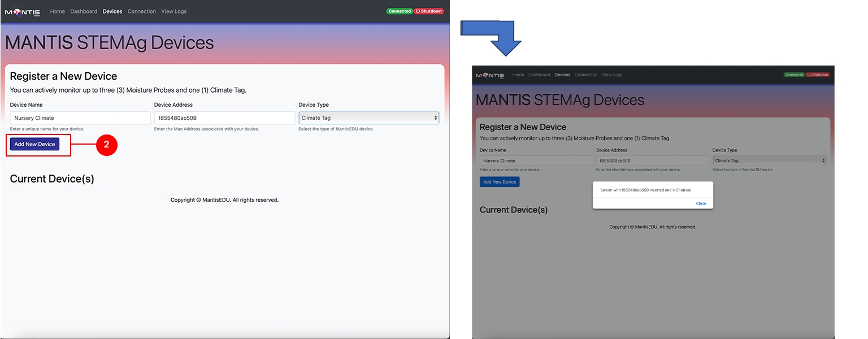868x339 pixels.
Task: Click Add New Device button in dimmed right screenshot
Action: pyautogui.click(x=500, y=182)
